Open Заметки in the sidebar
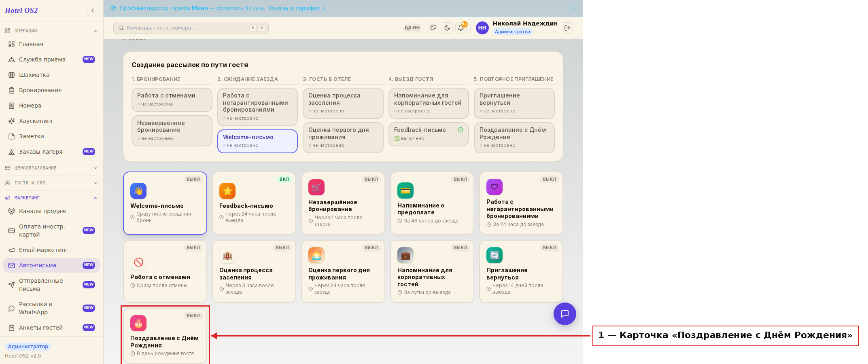 coord(51,136)
